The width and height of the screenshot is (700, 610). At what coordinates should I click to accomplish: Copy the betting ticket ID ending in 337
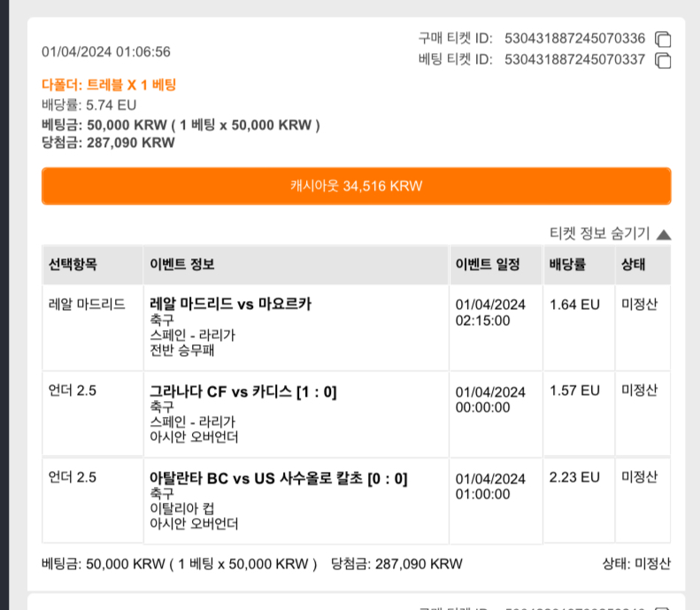point(663,60)
